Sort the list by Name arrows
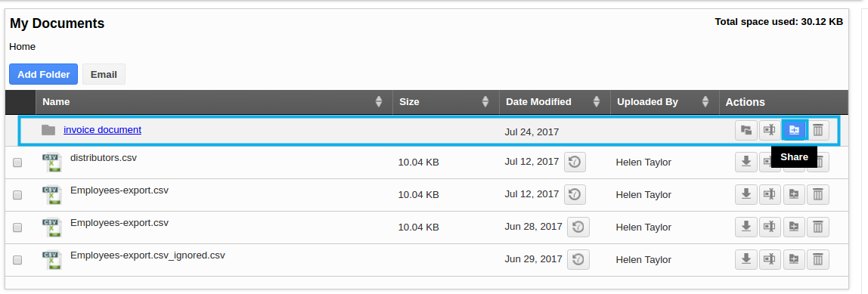Screen dimensions: 868x294 click(379, 102)
